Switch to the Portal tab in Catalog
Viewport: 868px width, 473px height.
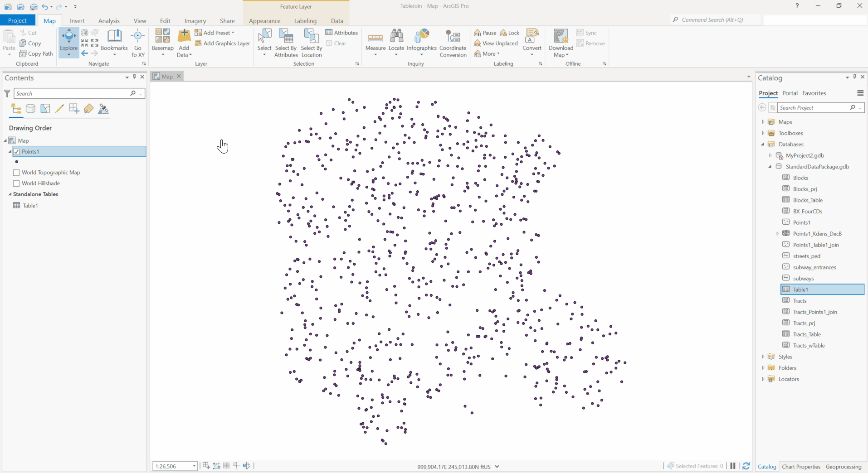tap(790, 93)
